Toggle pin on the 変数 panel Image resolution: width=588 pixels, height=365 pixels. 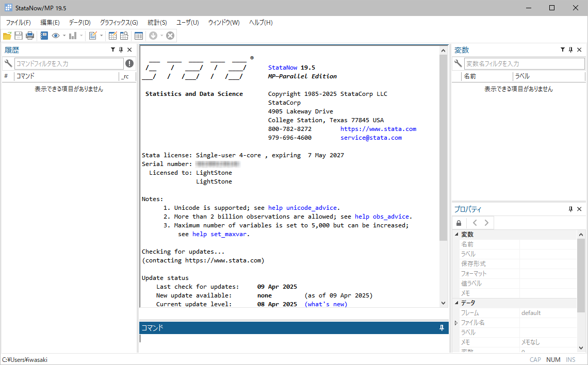[571, 49]
